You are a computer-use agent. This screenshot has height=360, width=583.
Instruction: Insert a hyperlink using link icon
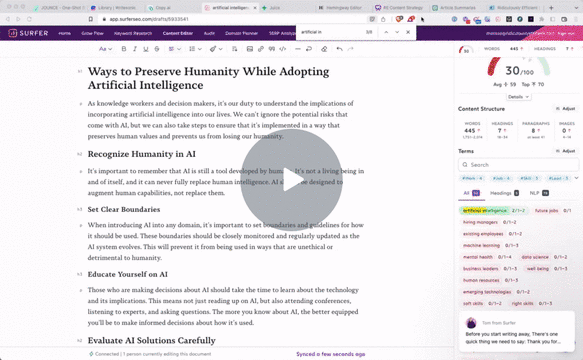pyautogui.click(x=261, y=49)
